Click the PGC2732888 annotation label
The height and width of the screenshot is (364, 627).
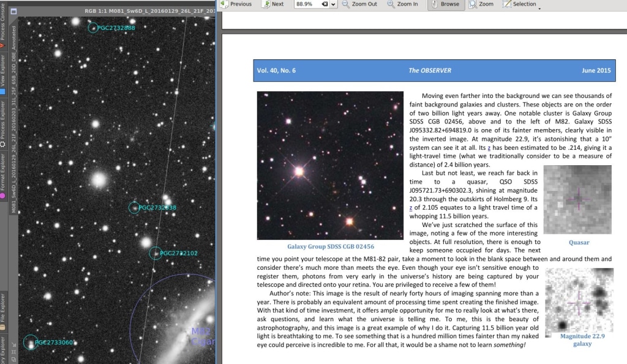tap(116, 28)
